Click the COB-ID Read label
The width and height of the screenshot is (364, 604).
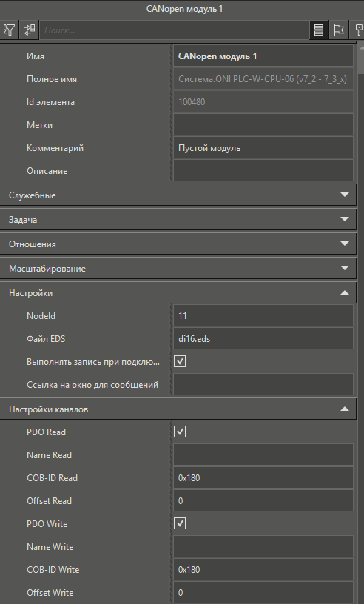pyautogui.click(x=52, y=478)
